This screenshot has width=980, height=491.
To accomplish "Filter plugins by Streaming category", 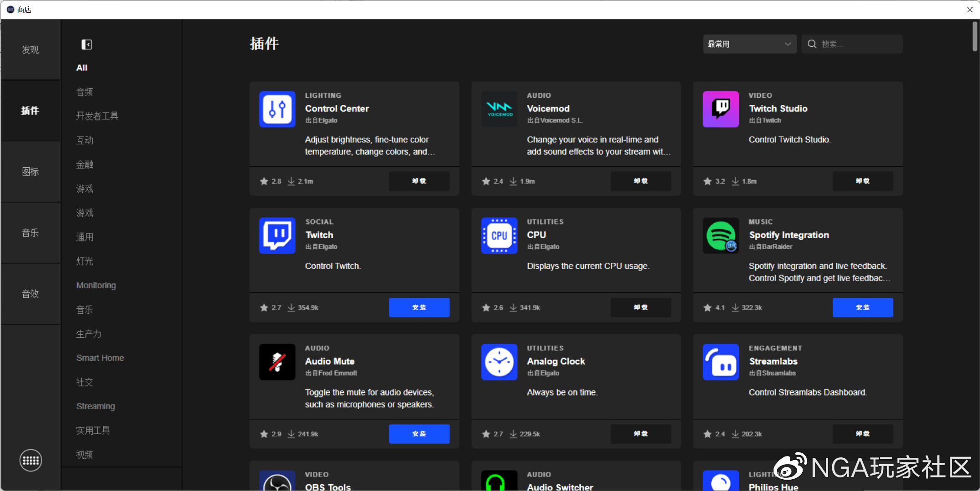I will (x=95, y=406).
